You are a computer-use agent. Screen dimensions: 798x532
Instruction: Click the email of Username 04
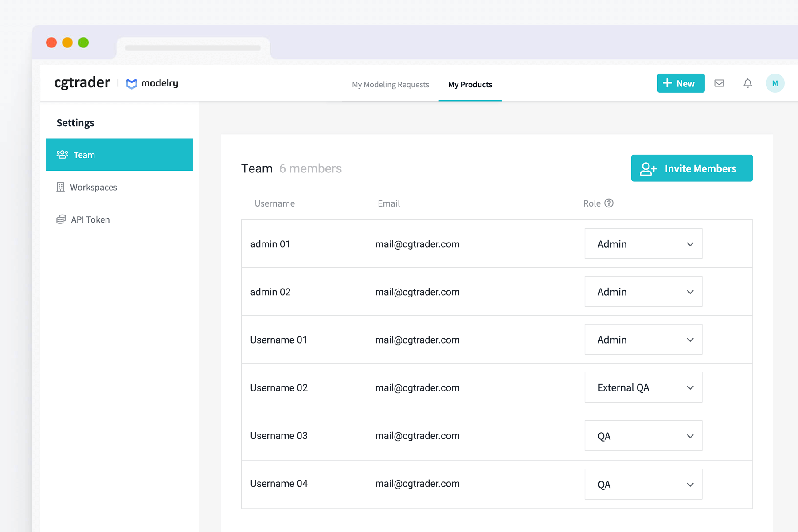[x=417, y=484]
